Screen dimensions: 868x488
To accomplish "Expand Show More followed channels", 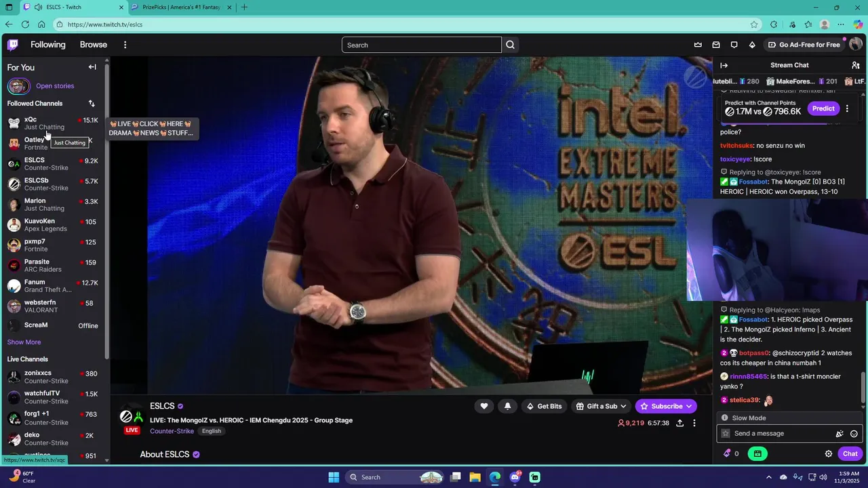I will [24, 342].
